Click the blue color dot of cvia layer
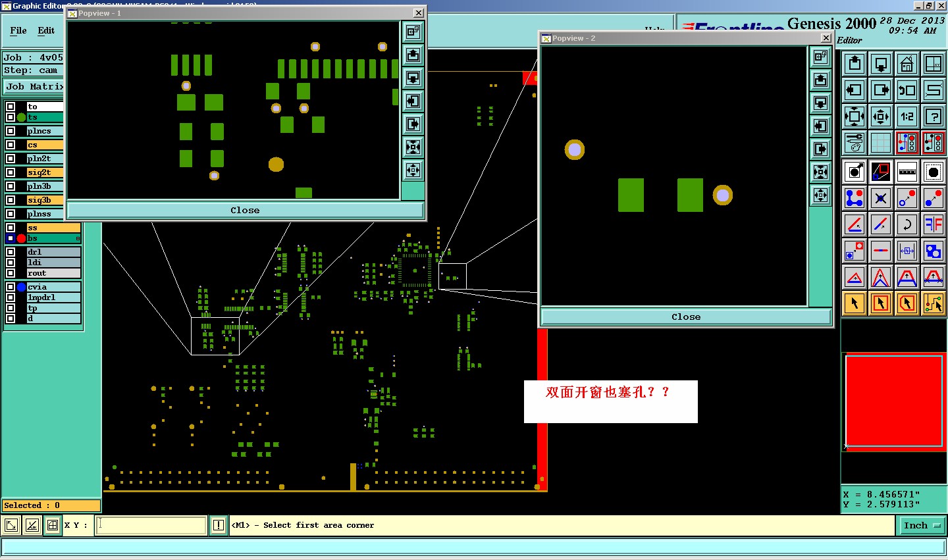The width and height of the screenshot is (948, 560). coord(21,287)
